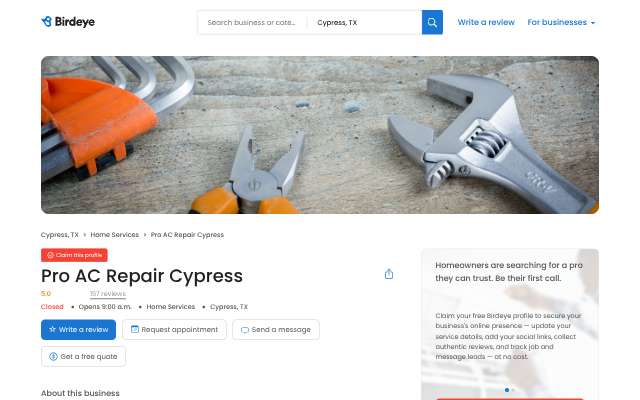Go to Cypress, TX breadcrumb

[x=60, y=235]
